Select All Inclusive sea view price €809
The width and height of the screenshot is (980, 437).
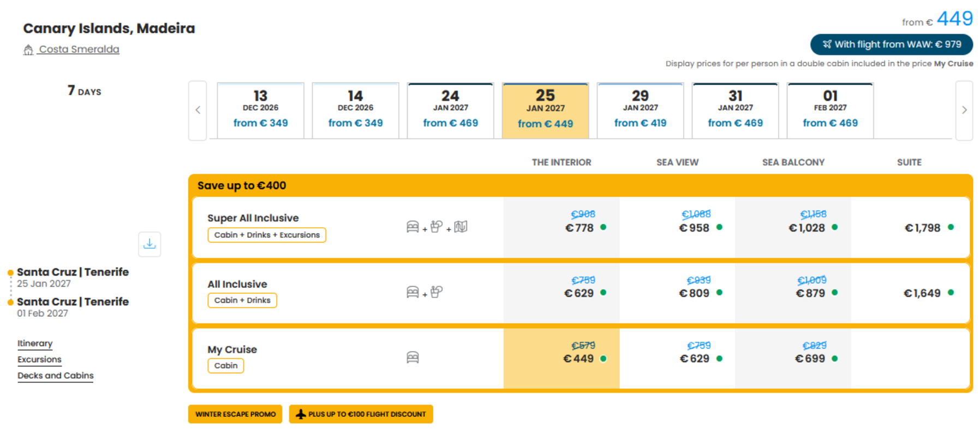694,293
